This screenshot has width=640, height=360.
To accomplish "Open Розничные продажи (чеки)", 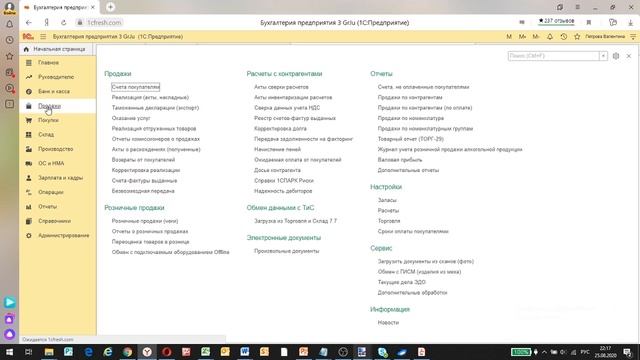I will pos(145,221).
